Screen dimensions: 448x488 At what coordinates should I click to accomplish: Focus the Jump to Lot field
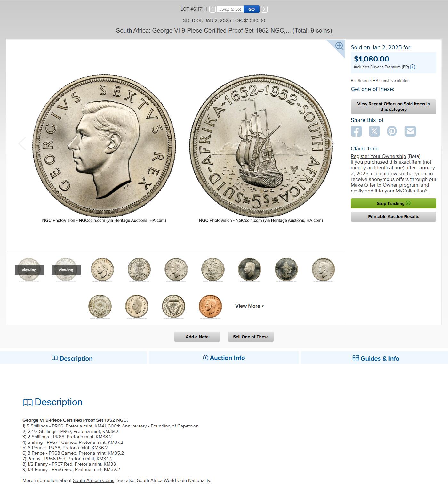(230, 9)
